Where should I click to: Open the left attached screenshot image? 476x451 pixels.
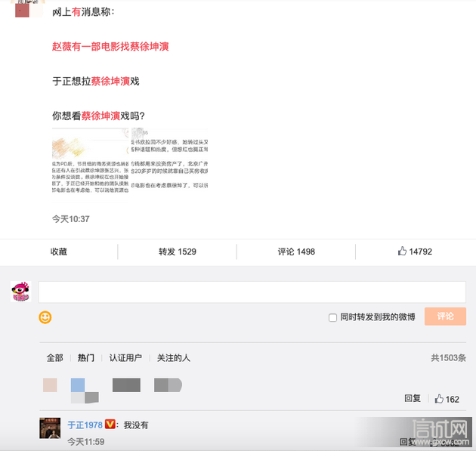click(x=90, y=165)
